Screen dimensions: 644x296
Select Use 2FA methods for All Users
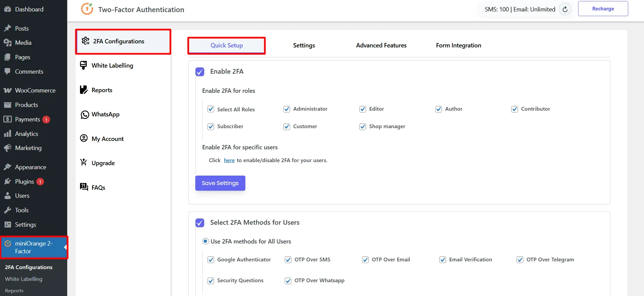(x=206, y=241)
